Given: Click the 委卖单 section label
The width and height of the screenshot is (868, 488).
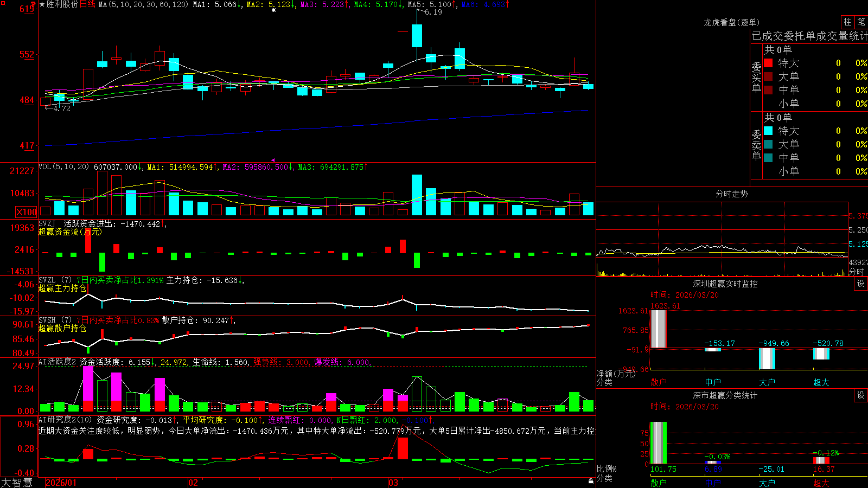Looking at the screenshot, I should 756,145.
